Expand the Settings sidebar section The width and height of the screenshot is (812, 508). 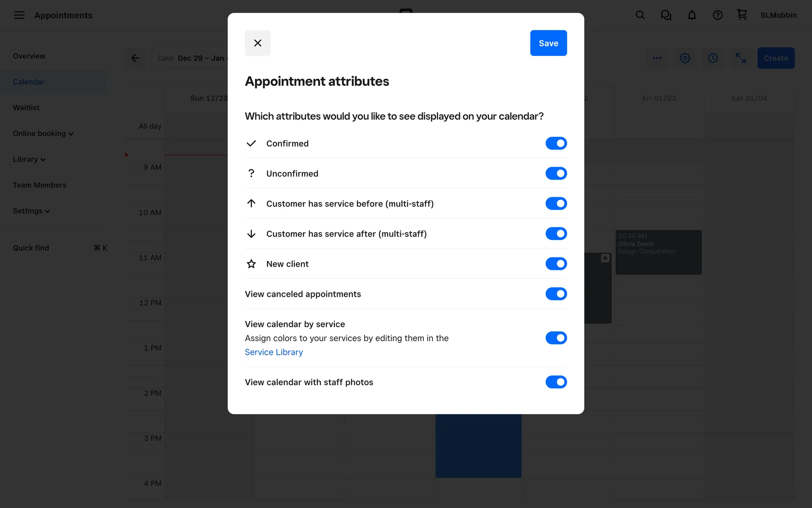31,211
